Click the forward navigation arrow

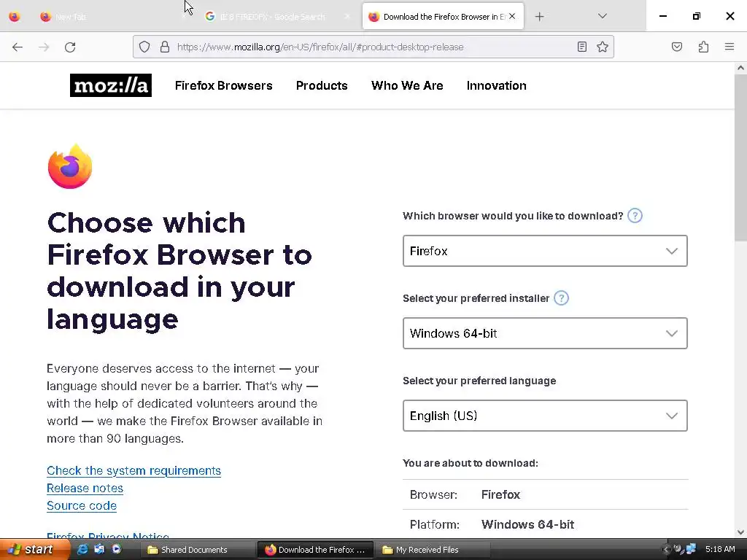click(x=44, y=47)
